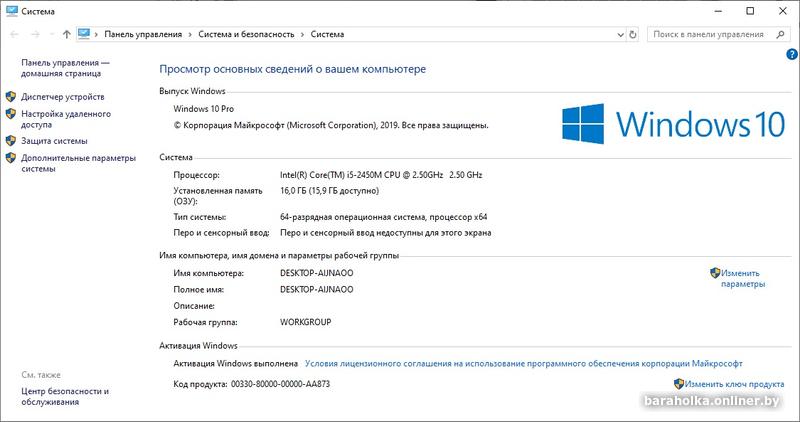
Task: Go to Панель управления breadcrumb
Action: 143,34
